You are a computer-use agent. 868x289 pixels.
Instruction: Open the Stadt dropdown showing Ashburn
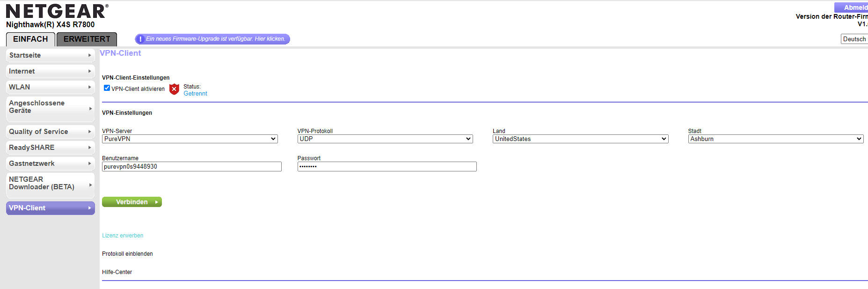point(776,139)
